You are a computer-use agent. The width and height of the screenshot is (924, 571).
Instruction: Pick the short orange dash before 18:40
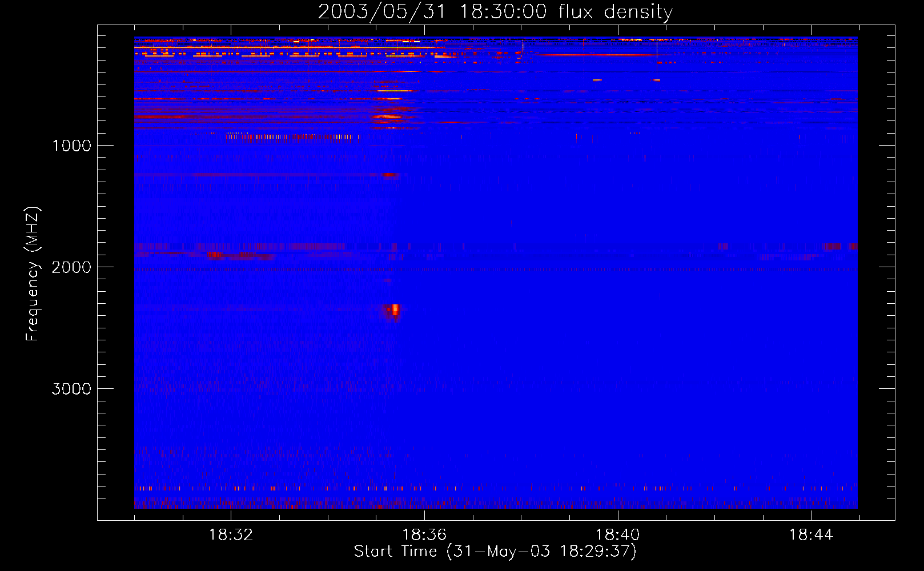tap(597, 80)
